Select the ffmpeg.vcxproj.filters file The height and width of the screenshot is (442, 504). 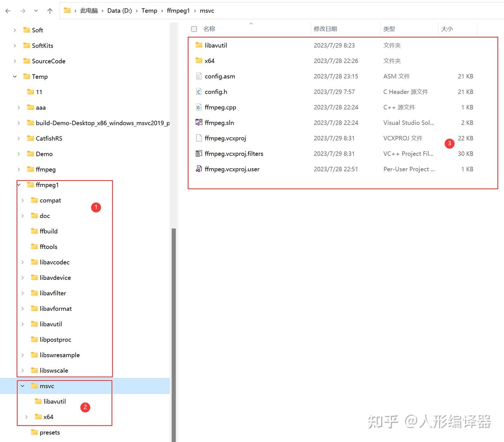tap(234, 153)
